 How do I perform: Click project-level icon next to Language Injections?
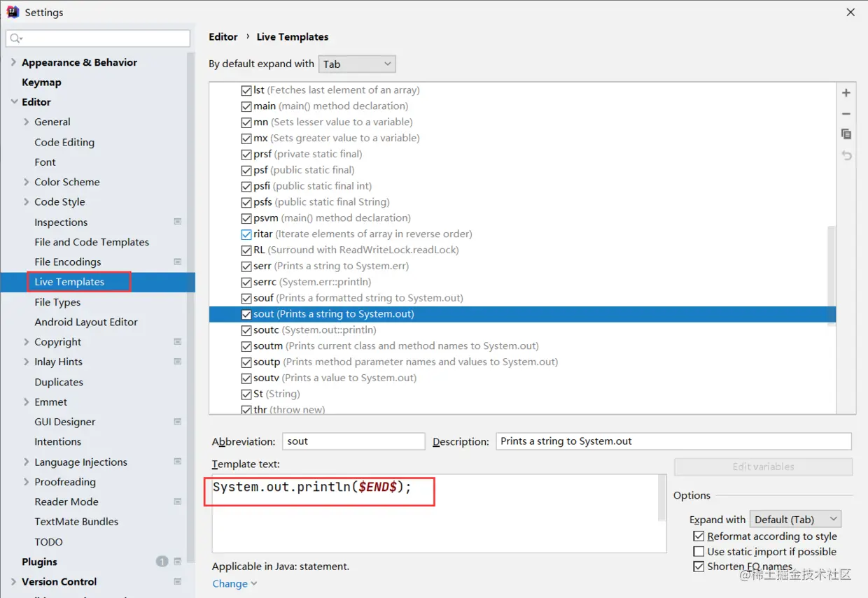[x=178, y=462]
